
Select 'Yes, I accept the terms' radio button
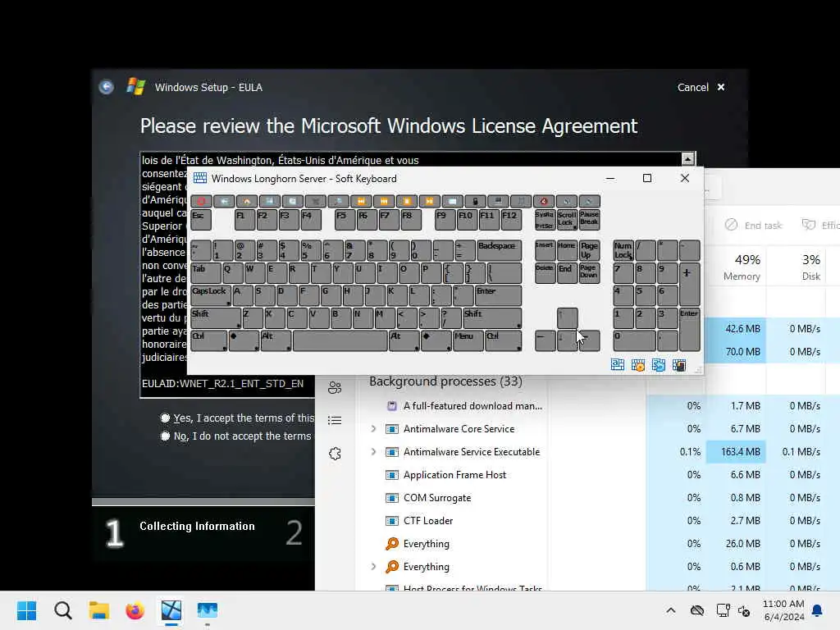point(165,418)
